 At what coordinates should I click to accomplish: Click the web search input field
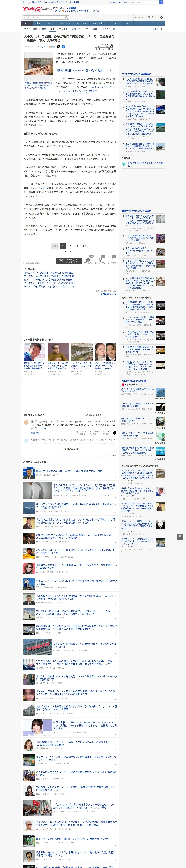click(145, 2)
